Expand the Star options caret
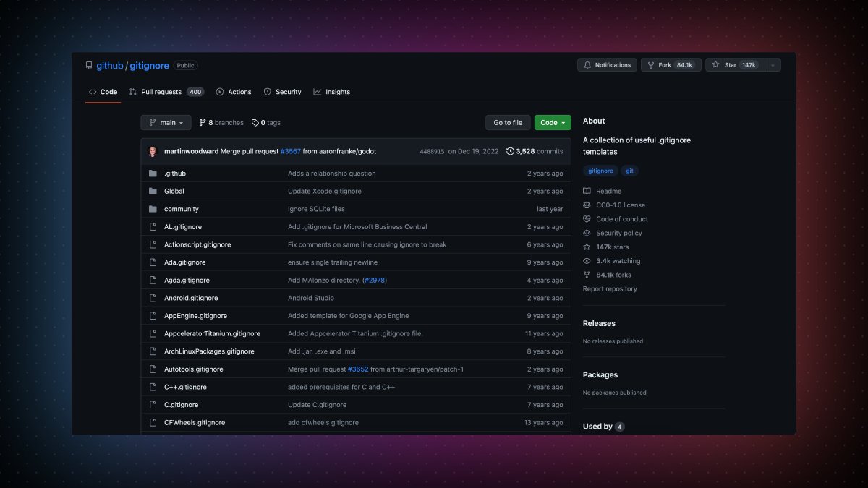The height and width of the screenshot is (488, 868). tap(773, 64)
